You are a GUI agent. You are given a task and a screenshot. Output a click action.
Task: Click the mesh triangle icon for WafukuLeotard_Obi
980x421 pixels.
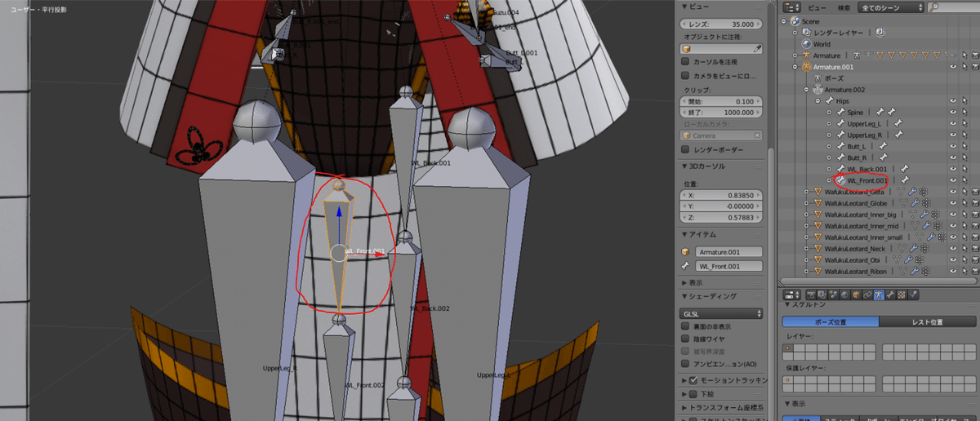818,259
